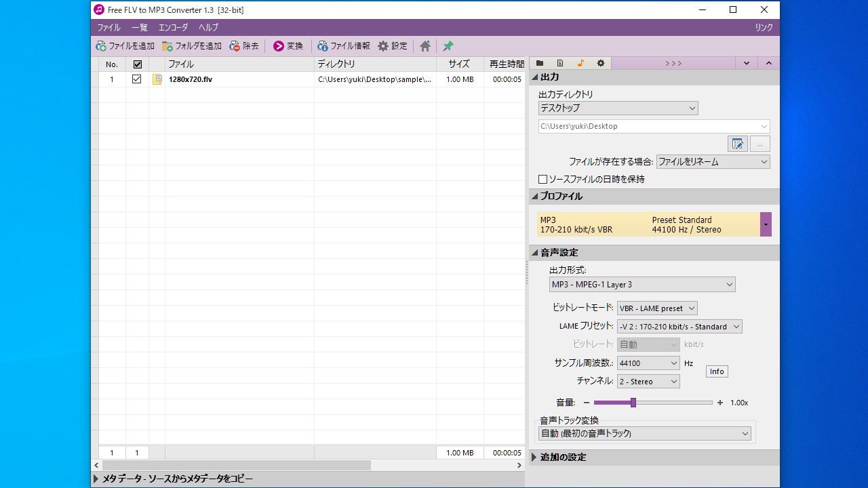Click the down chevron in the panel header
The image size is (868, 488).
point(747,63)
